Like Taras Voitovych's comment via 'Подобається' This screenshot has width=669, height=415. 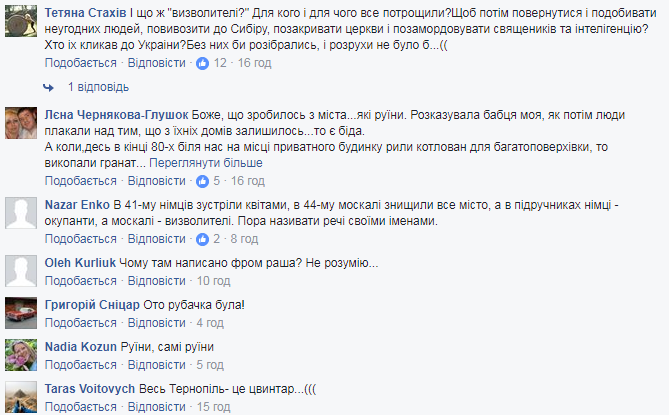82,406
